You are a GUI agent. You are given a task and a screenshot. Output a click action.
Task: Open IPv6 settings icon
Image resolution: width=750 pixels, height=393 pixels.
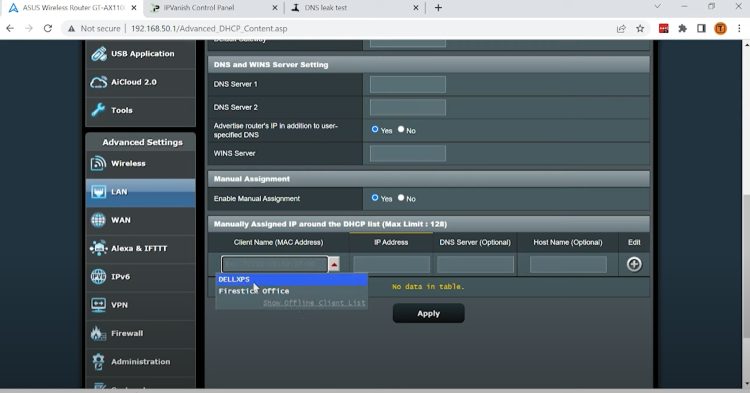coord(98,276)
